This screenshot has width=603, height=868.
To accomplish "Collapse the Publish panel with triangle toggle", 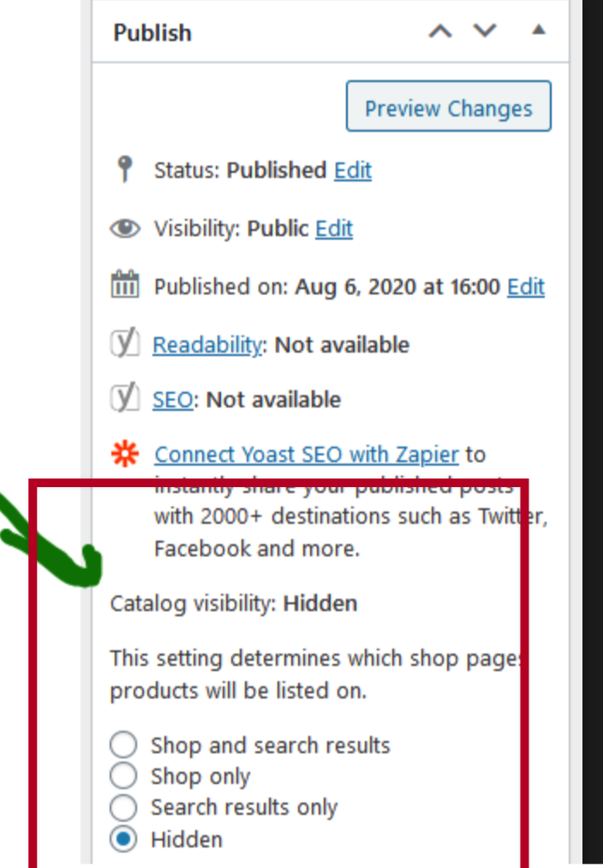I will pos(539,30).
